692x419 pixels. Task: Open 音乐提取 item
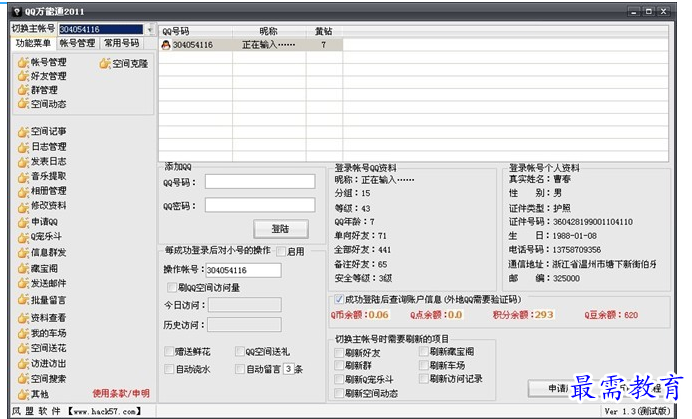tap(42, 177)
